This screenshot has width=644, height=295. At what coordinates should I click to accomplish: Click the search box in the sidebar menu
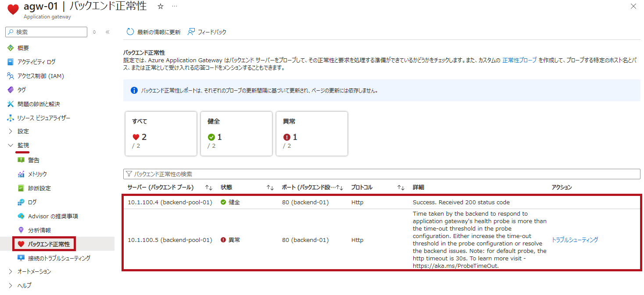click(47, 32)
